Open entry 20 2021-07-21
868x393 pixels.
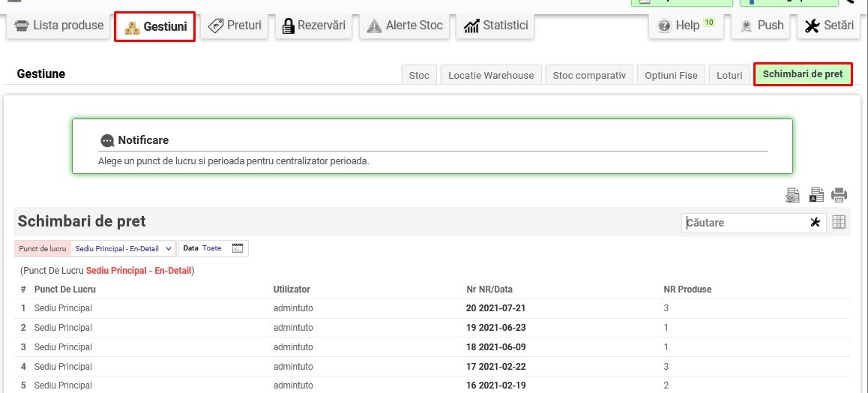[496, 308]
